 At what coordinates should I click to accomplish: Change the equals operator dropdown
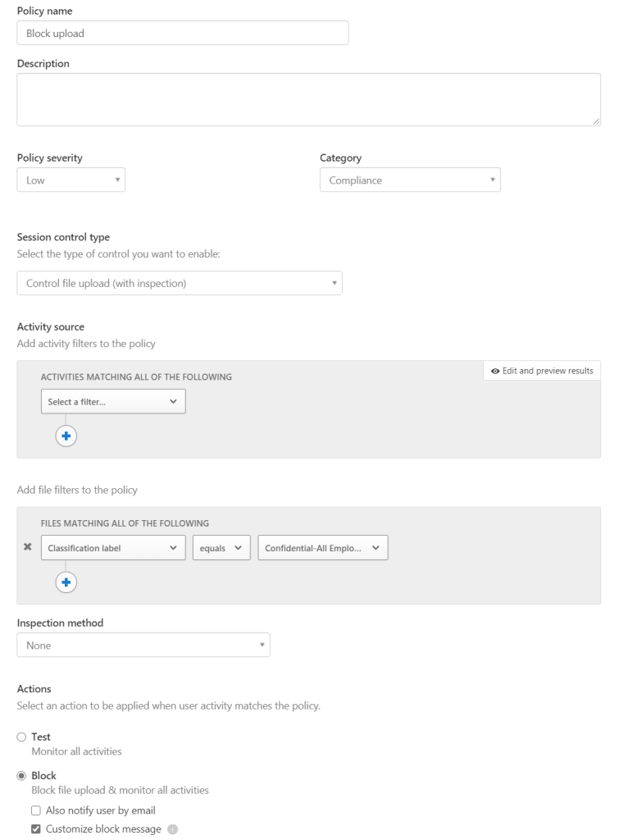(221, 548)
